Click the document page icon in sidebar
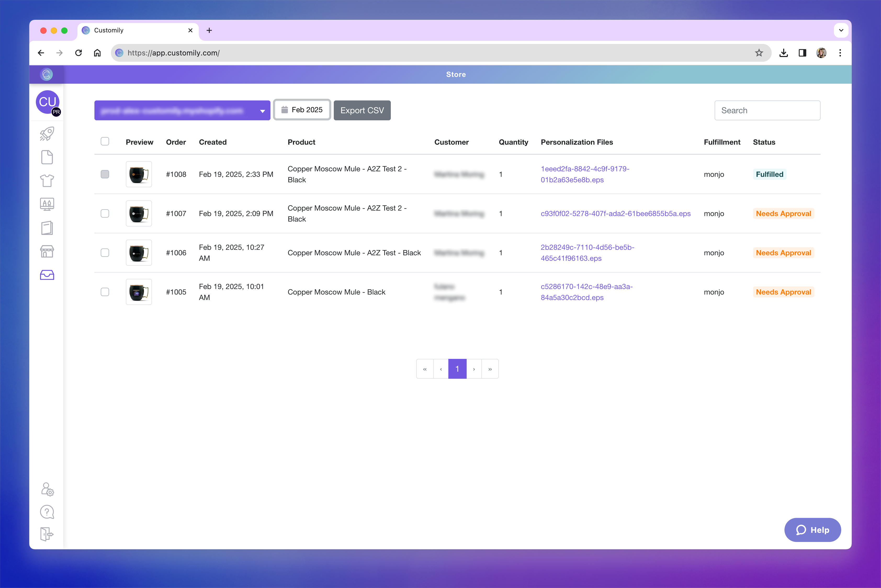Image resolution: width=881 pixels, height=588 pixels. click(47, 157)
